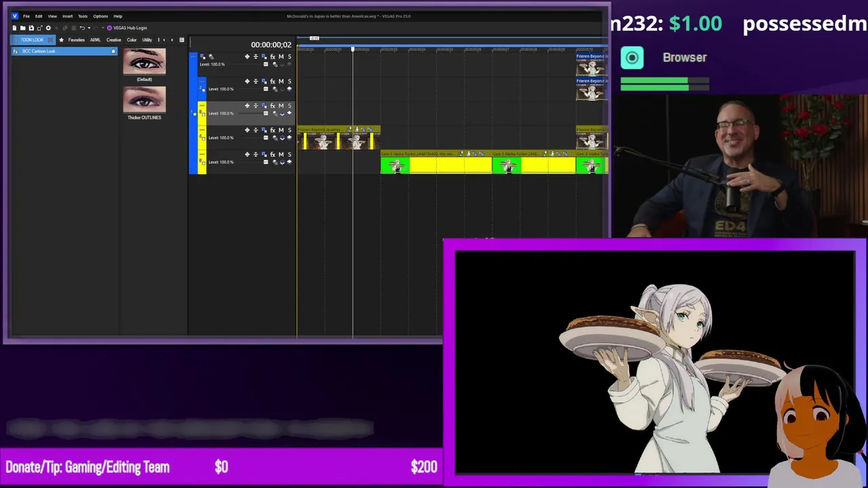Solo track 1
This screenshot has height=488, width=868.
[290, 57]
